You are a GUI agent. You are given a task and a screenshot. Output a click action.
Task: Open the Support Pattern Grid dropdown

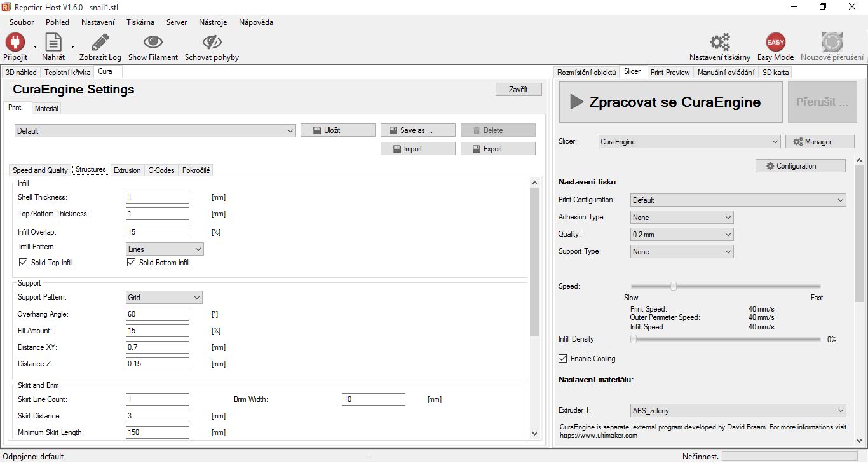(164, 298)
